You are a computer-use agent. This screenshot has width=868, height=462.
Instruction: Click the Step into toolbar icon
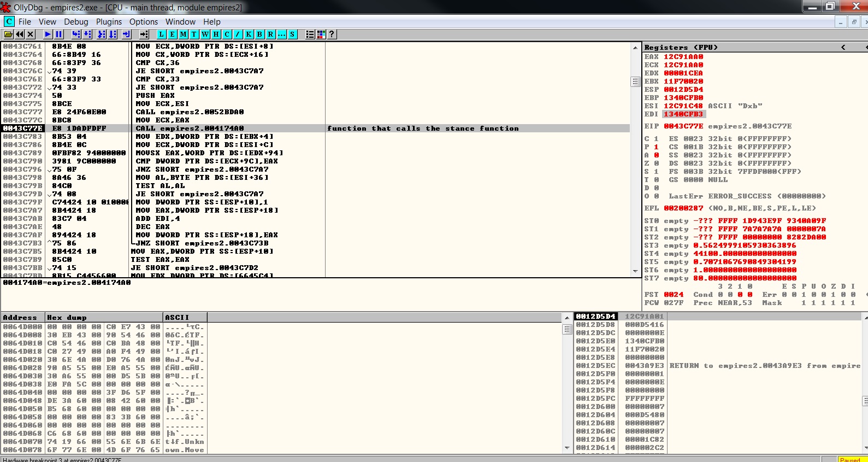tap(76, 34)
